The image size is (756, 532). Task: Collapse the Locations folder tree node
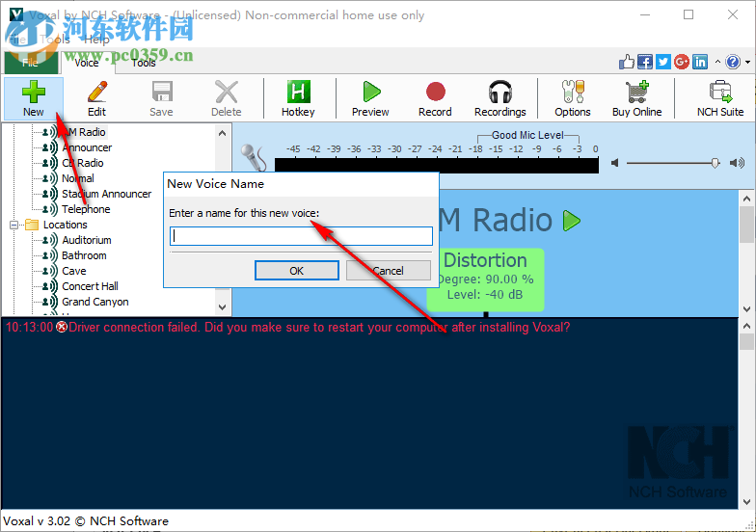(13, 225)
